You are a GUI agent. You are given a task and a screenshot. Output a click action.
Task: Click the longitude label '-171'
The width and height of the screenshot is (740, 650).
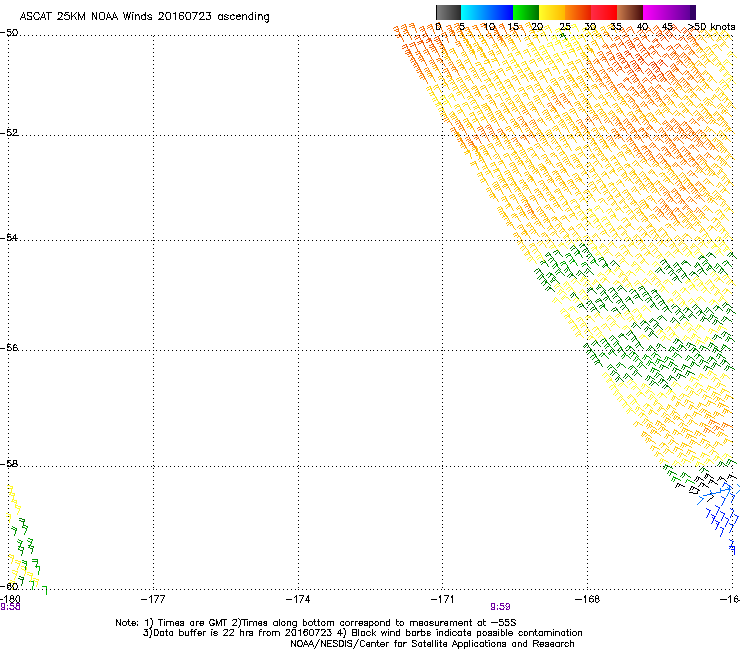point(443,599)
